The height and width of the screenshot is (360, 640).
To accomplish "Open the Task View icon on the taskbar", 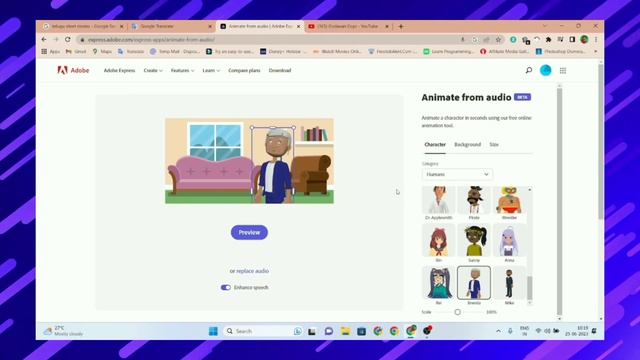I will point(312,331).
